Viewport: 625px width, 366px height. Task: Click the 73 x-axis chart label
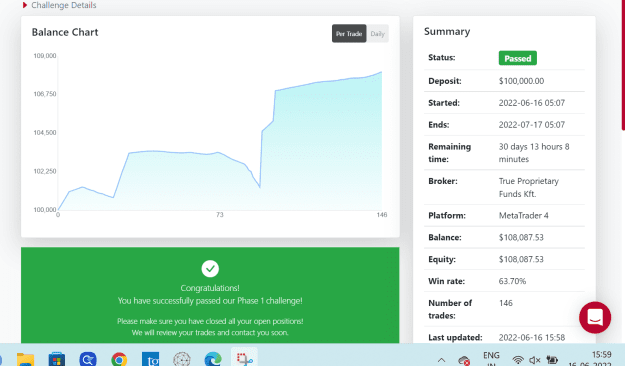(220, 215)
